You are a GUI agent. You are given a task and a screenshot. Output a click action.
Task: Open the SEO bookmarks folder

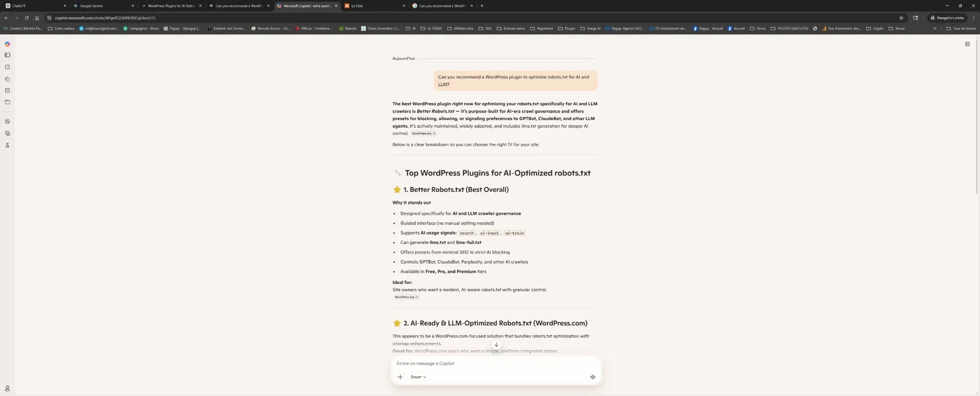(485, 28)
